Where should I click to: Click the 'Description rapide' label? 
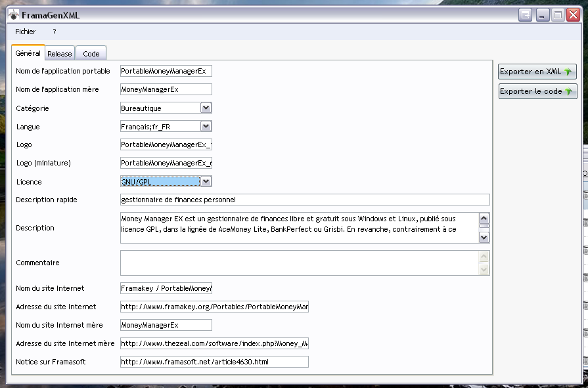(47, 200)
